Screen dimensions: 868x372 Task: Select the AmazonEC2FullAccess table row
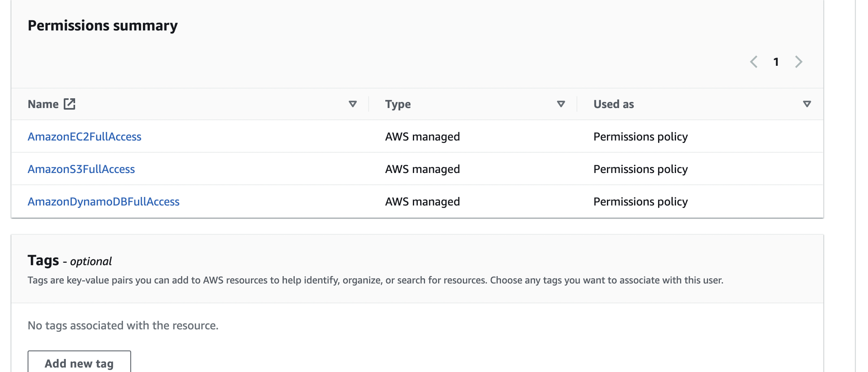(284, 136)
